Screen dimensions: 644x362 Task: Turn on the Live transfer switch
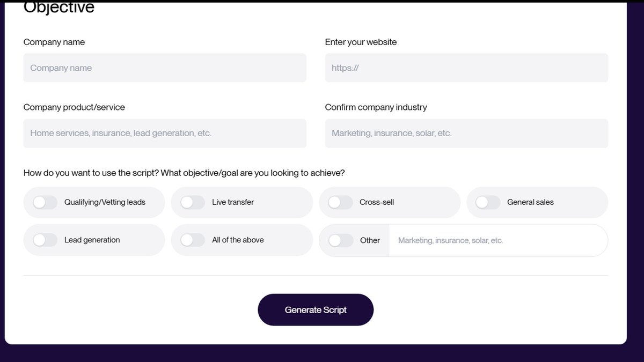coord(193,202)
